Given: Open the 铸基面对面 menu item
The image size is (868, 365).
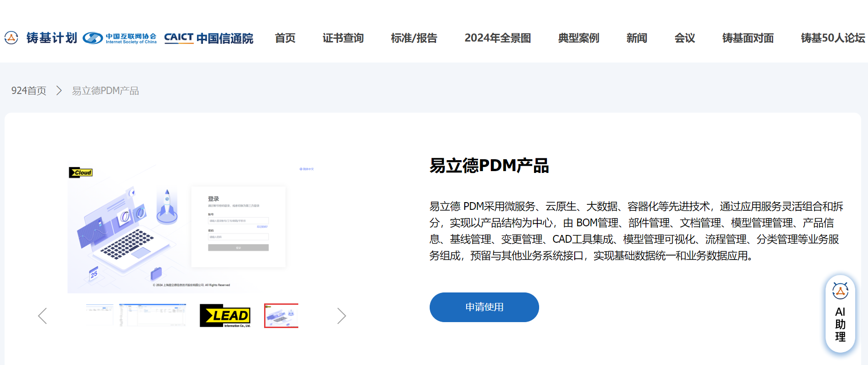Looking at the screenshot, I should tap(748, 38).
